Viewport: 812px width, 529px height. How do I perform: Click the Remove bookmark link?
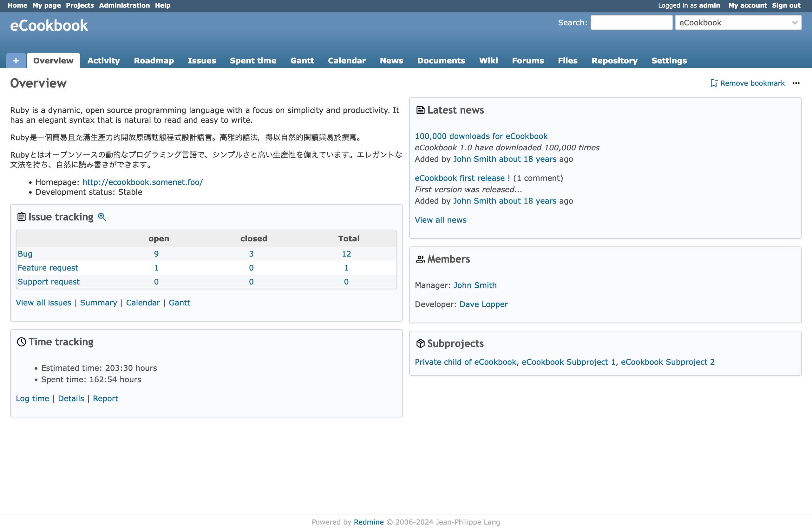pyautogui.click(x=748, y=83)
